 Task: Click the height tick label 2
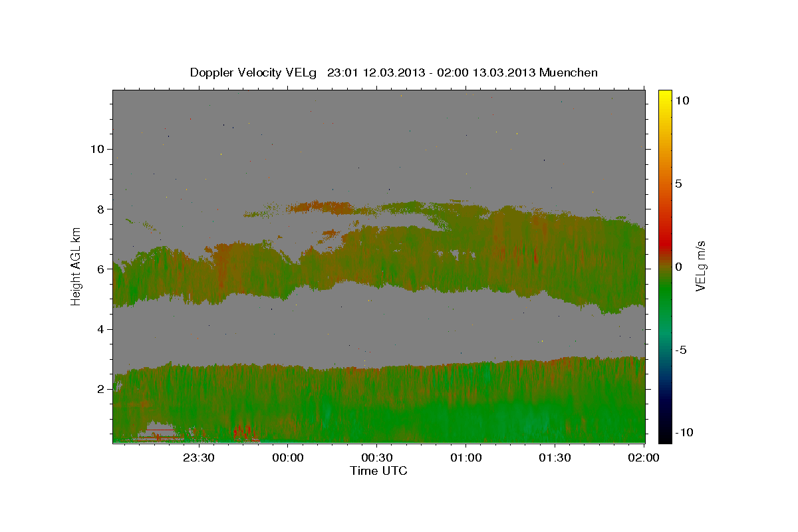pyautogui.click(x=101, y=389)
